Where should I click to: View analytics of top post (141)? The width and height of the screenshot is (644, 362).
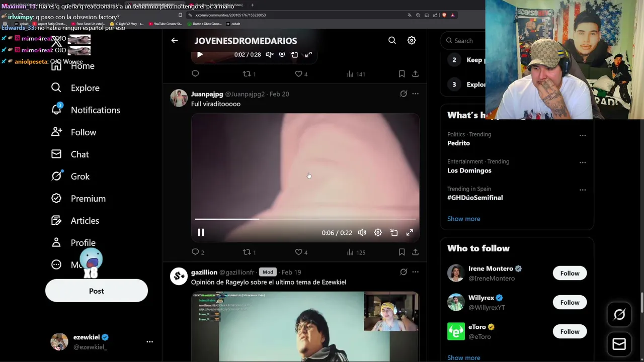pos(356,74)
